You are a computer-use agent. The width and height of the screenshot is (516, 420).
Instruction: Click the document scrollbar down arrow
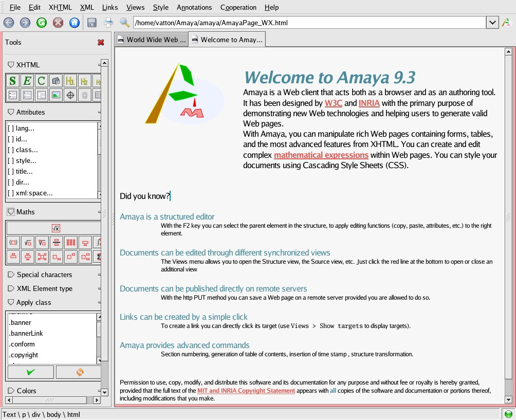[508, 399]
